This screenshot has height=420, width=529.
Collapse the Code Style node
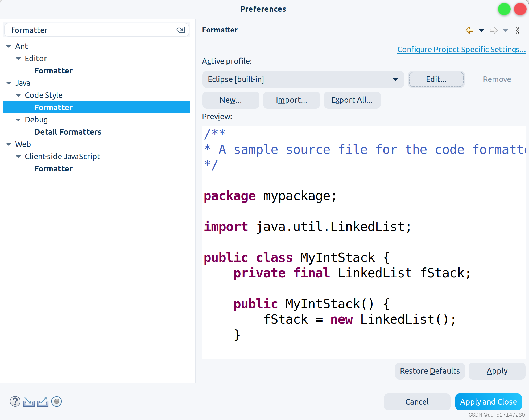18,96
